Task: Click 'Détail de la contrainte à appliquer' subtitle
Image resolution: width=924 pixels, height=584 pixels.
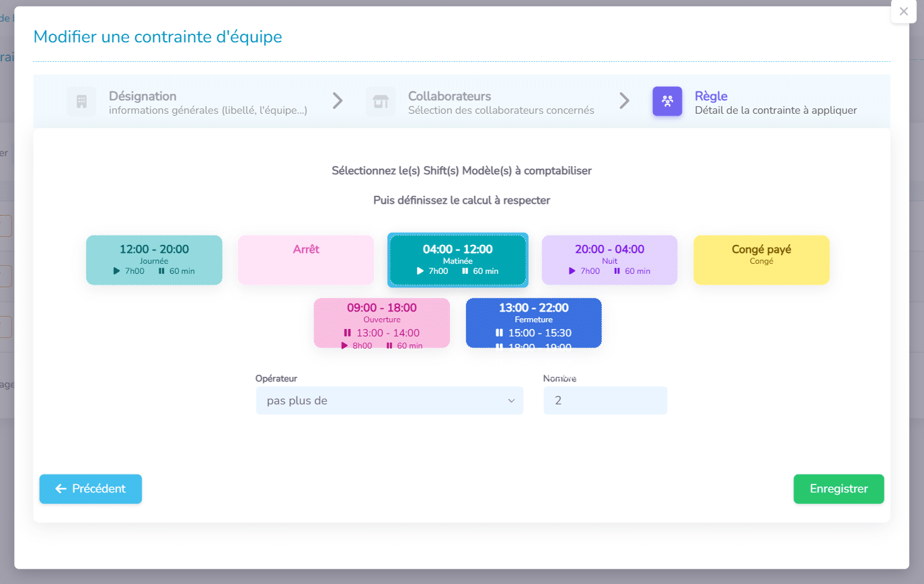Action: pos(776,110)
